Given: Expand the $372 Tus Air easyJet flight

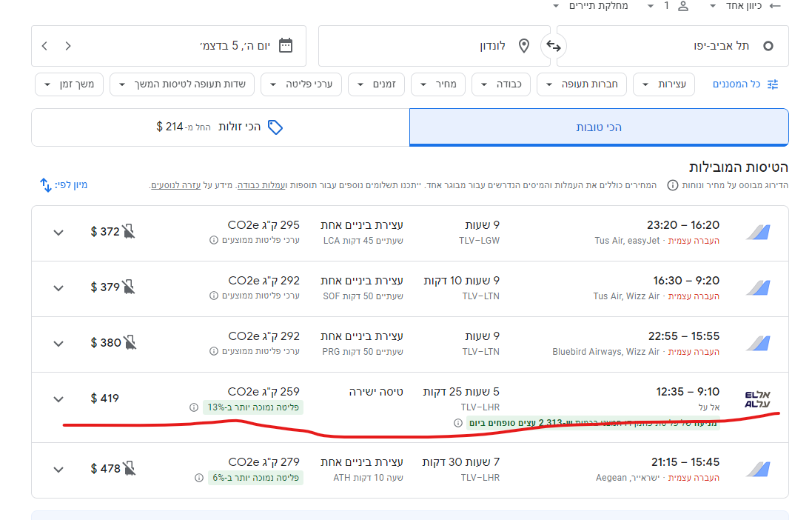Looking at the screenshot, I should click(58, 232).
